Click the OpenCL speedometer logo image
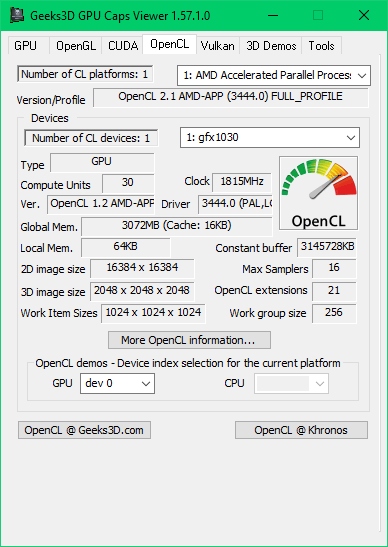Image resolution: width=388 pixels, height=547 pixels. tap(318, 193)
